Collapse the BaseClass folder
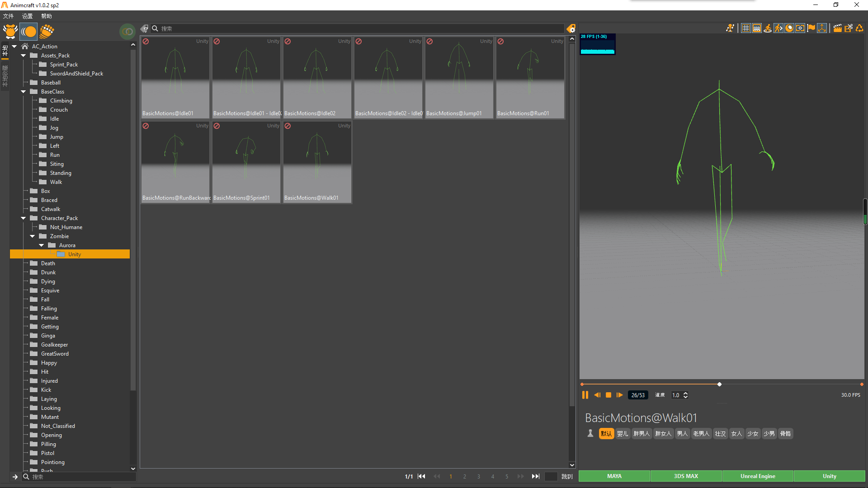868x488 pixels. [24, 92]
